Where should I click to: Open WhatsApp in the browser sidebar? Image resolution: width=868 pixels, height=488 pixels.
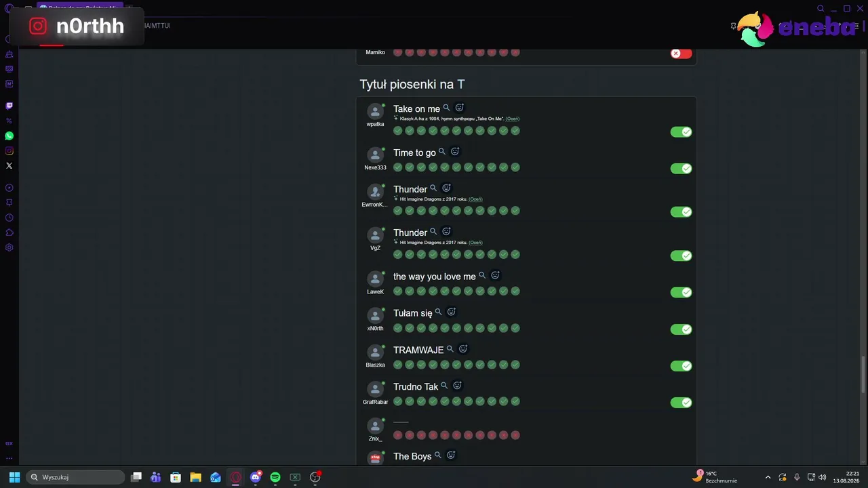[x=9, y=136]
